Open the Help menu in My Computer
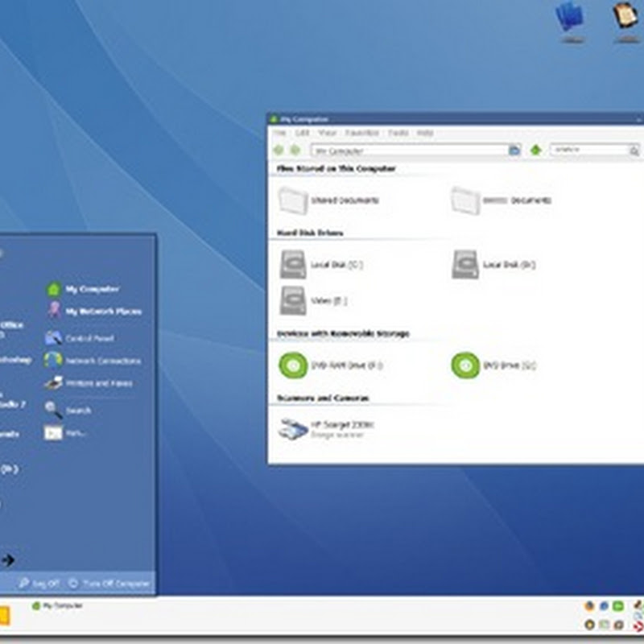Screen dimensions: 644x644 pos(425,133)
